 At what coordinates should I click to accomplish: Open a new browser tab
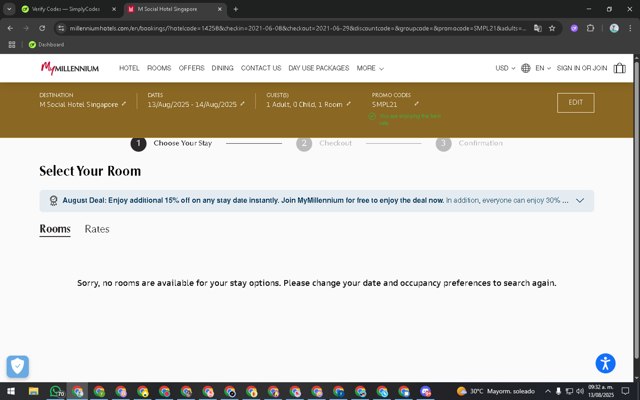(236, 9)
